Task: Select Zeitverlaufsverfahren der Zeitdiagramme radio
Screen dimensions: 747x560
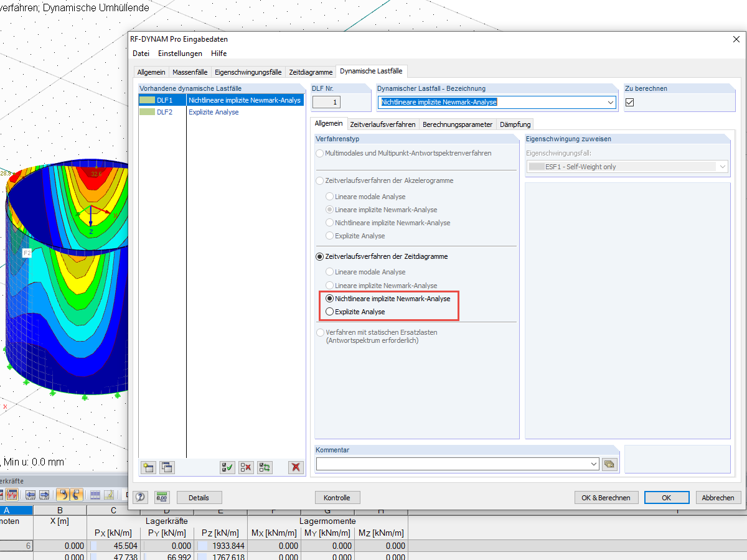Action: point(320,256)
